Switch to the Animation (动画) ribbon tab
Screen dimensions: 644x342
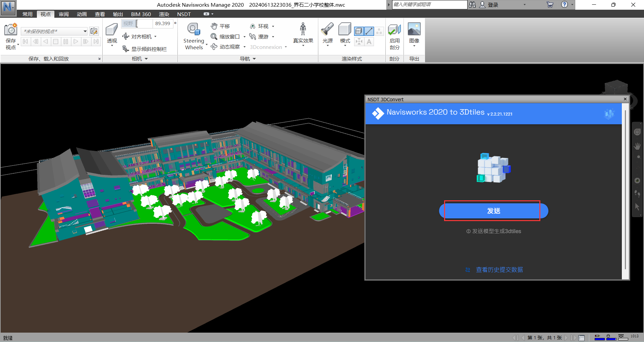(x=82, y=14)
